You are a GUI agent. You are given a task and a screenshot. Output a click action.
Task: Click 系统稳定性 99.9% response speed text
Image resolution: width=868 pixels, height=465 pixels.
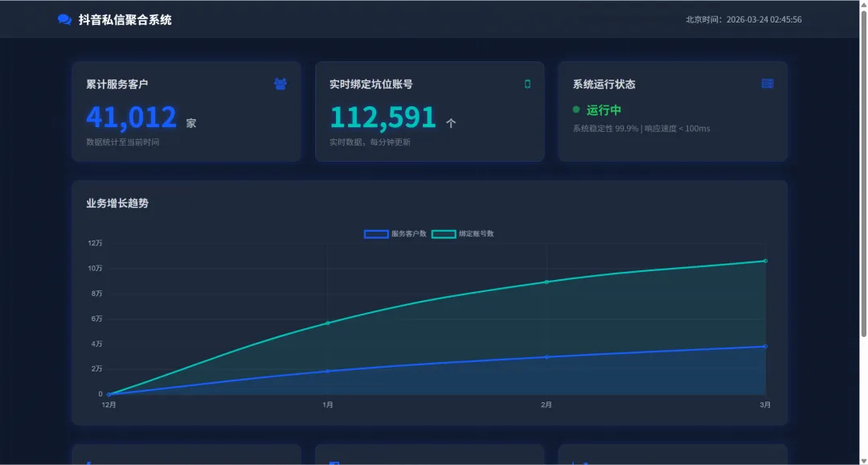tap(641, 129)
